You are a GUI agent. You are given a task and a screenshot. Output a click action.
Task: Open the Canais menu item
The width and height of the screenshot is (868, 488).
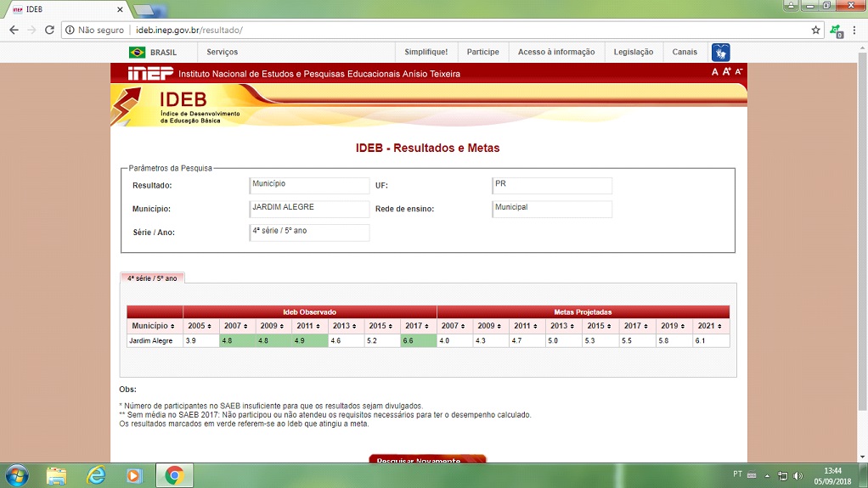(x=685, y=52)
